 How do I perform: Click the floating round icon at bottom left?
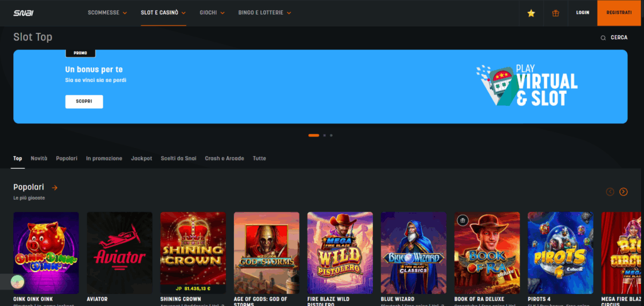[15, 281]
